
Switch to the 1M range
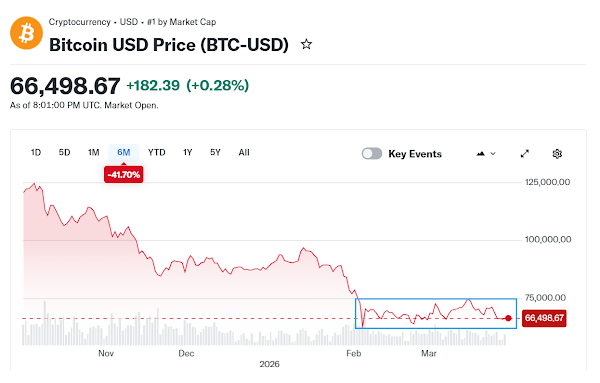93,153
